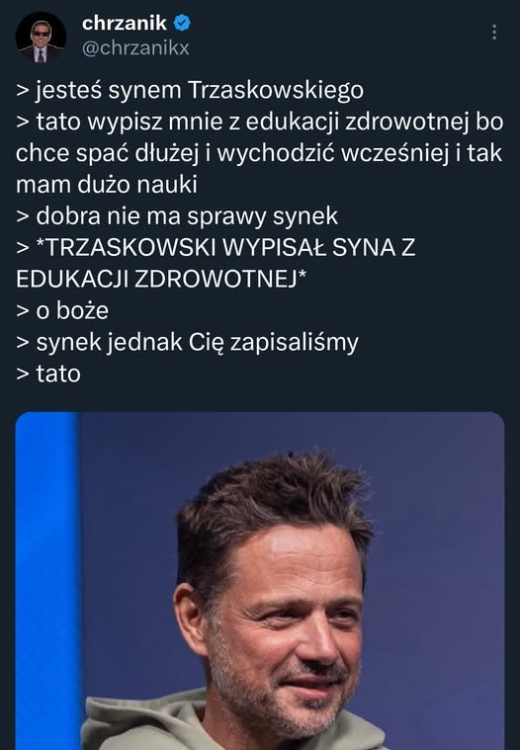The width and height of the screenshot is (520, 750).
Task: Click the line starting 'chce spać dłużej'
Action: click(259, 154)
